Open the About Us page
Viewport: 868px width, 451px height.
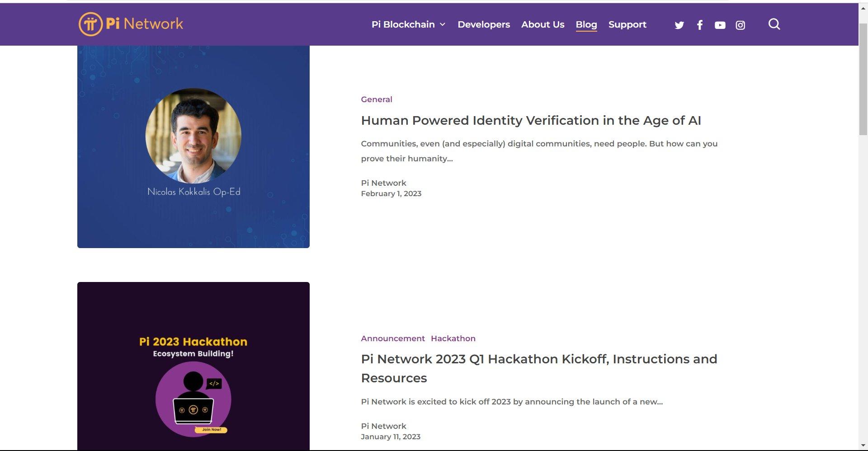pos(542,24)
